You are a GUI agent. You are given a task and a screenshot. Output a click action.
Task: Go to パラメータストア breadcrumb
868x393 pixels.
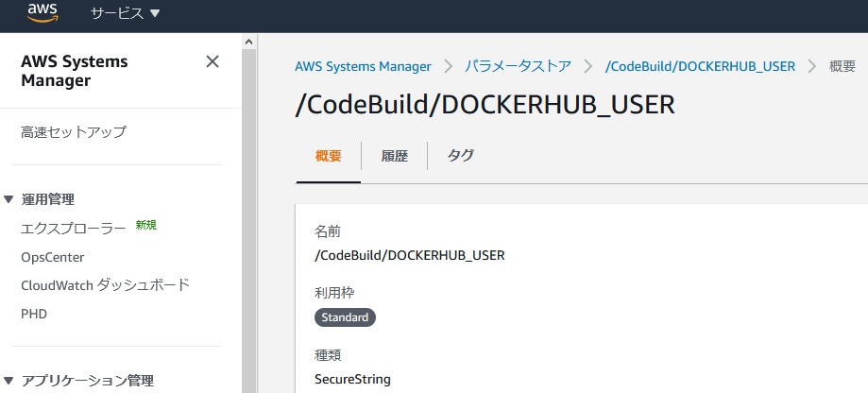click(x=518, y=66)
